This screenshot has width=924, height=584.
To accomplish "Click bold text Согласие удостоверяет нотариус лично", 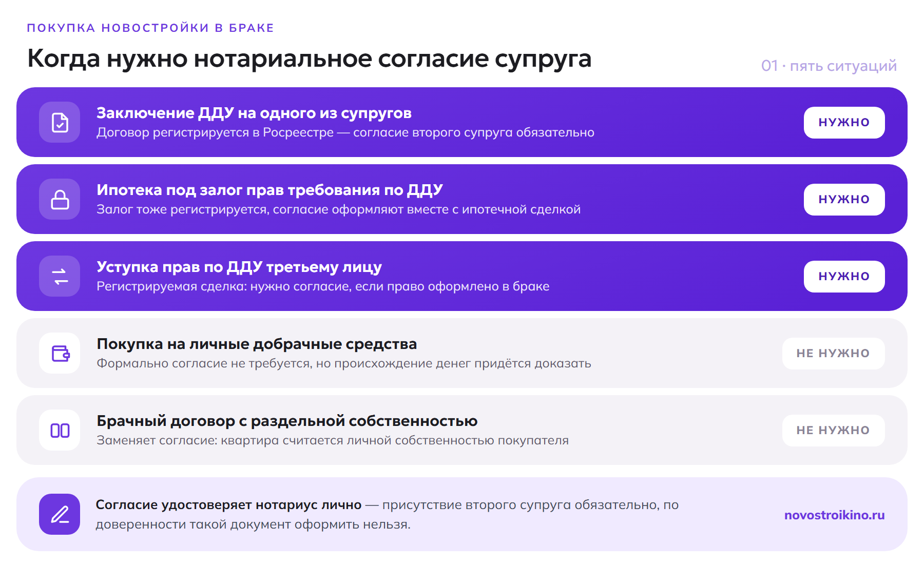I will (x=228, y=505).
